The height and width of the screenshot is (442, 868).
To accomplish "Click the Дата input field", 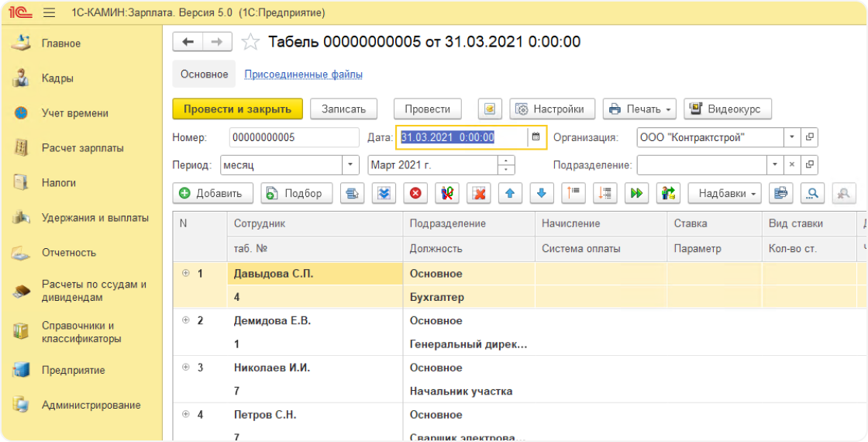I will 462,137.
